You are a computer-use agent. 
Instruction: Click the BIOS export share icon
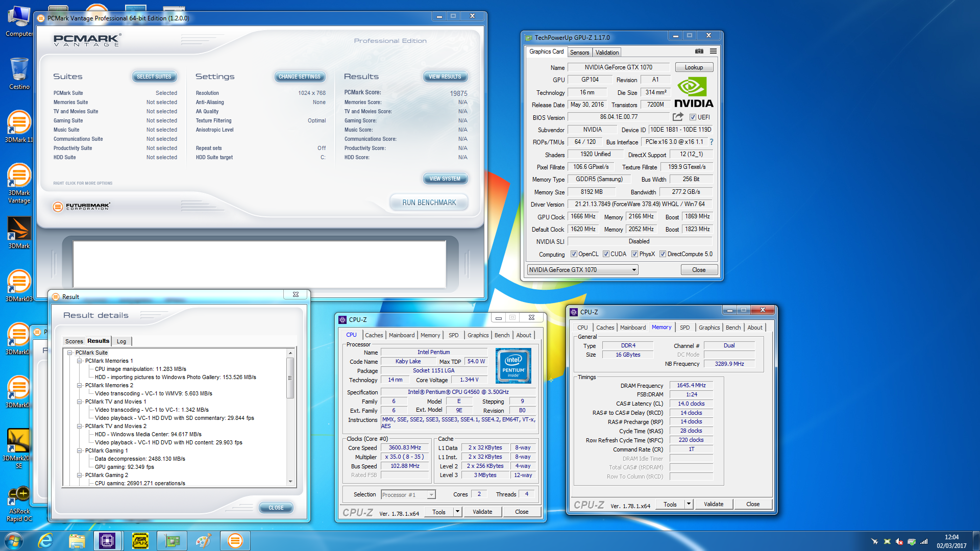point(678,117)
